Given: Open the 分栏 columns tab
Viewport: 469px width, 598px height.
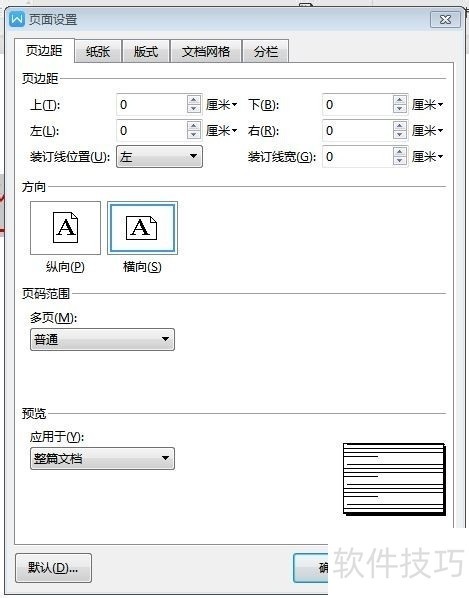Looking at the screenshot, I should 266,51.
